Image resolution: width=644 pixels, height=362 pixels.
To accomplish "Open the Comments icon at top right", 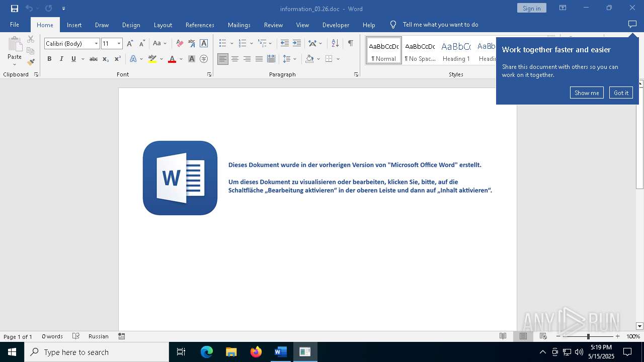I will coord(632,25).
